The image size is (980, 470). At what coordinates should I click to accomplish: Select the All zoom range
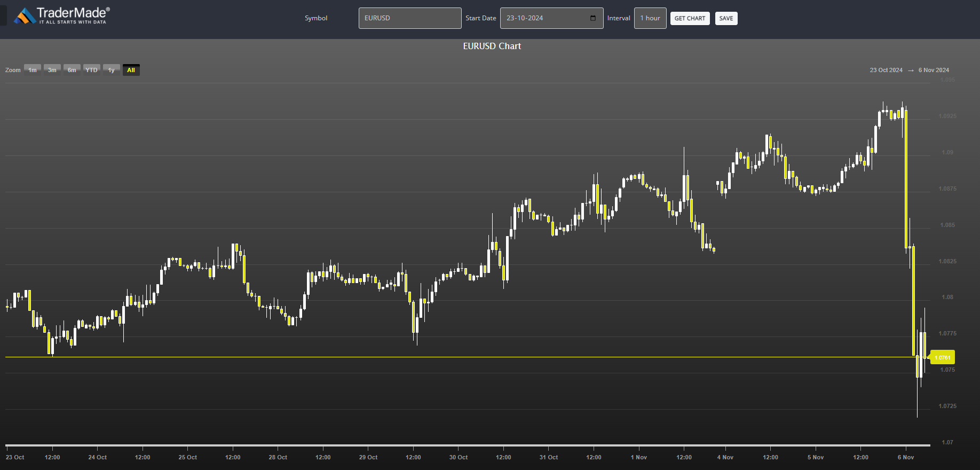click(x=131, y=70)
